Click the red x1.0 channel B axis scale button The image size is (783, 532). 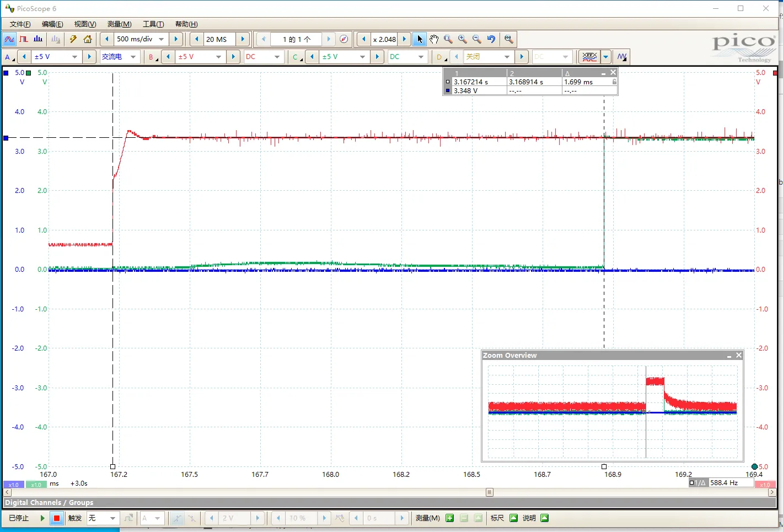(765, 485)
